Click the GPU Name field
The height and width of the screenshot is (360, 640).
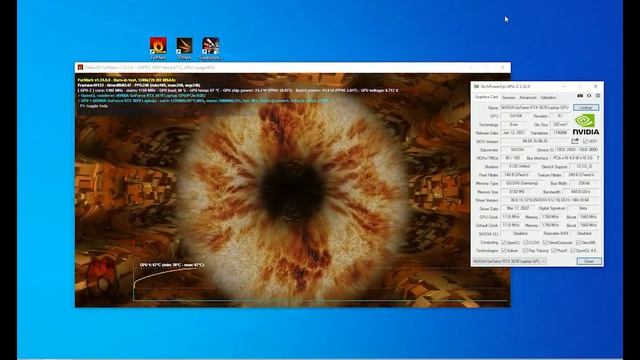(535, 108)
